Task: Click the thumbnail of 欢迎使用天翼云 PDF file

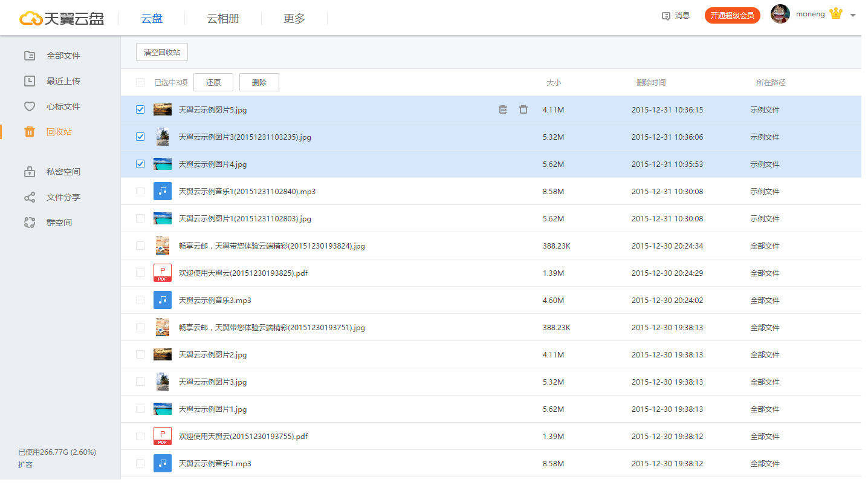Action: (x=162, y=273)
